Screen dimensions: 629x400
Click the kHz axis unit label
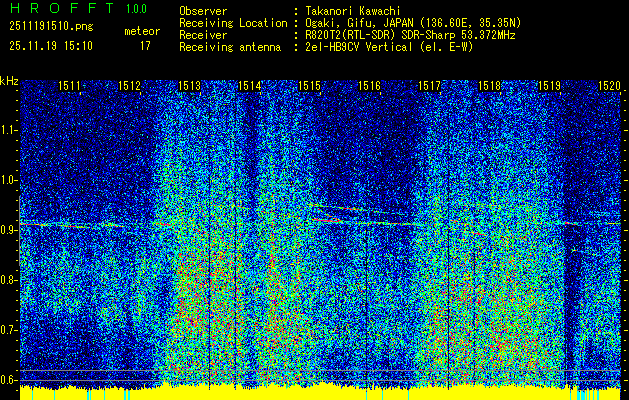pos(9,81)
